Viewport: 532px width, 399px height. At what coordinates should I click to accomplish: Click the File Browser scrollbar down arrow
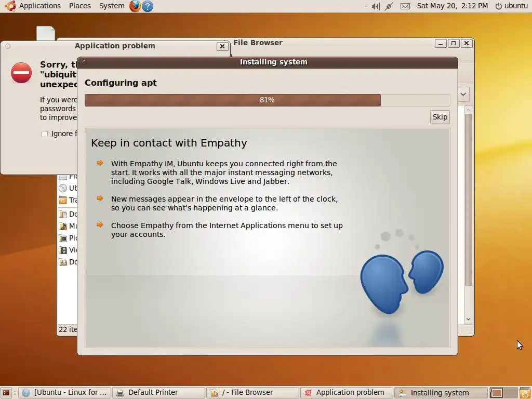click(468, 320)
